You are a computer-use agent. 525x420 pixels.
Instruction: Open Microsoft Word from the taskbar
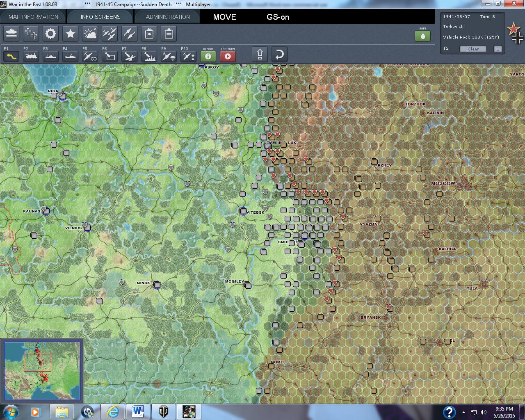click(x=138, y=412)
